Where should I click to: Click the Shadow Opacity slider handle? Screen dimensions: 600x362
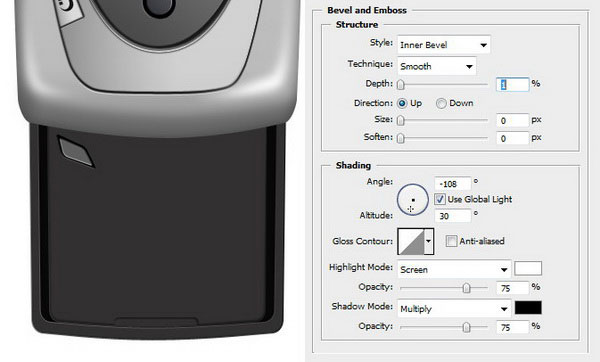point(466,327)
